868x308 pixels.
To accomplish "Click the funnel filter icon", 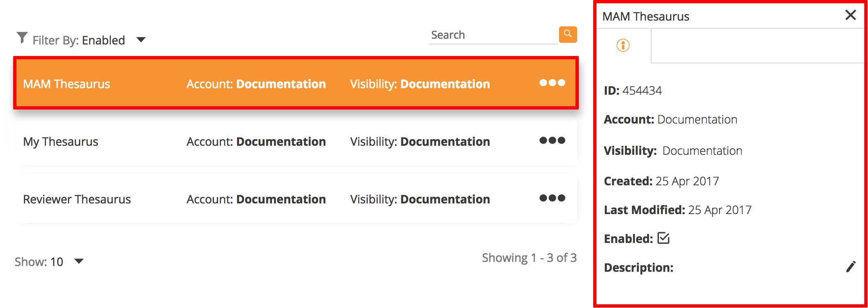I will (x=22, y=38).
